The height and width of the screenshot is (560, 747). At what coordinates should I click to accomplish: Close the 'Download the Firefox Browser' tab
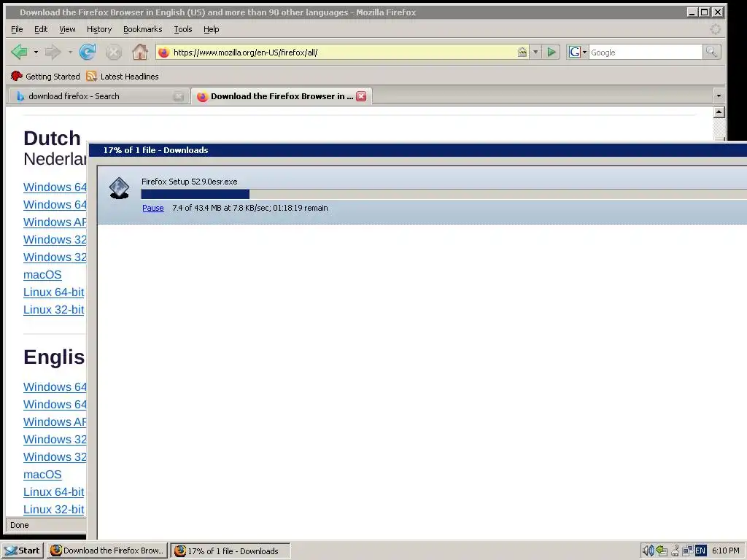362,96
